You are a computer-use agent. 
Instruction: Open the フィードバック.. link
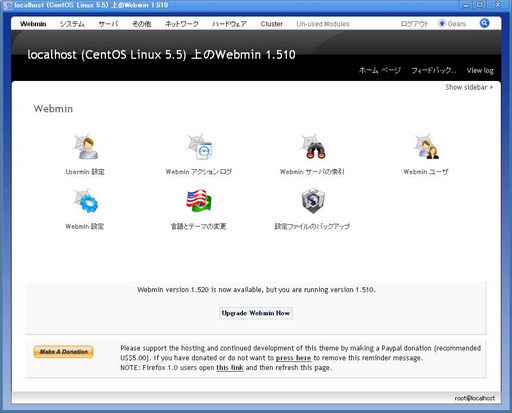point(434,70)
